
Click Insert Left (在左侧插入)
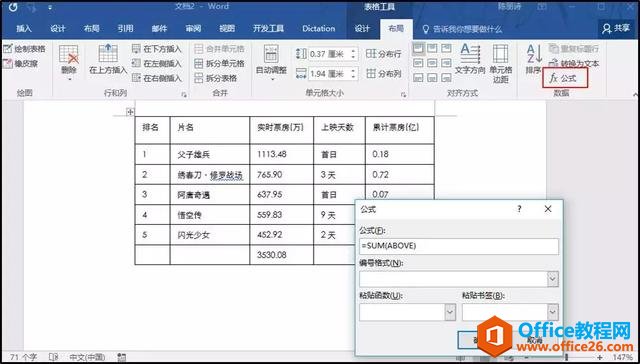coord(157,64)
